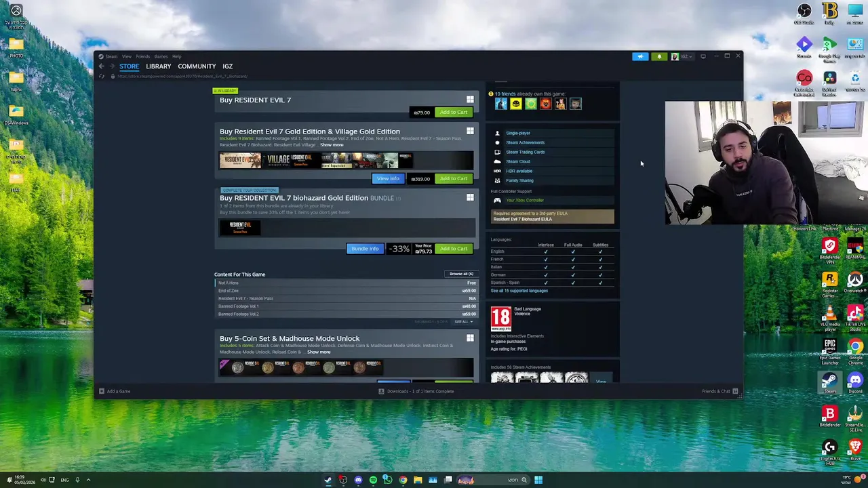Select the Not A Hero DLC row

click(x=346, y=283)
